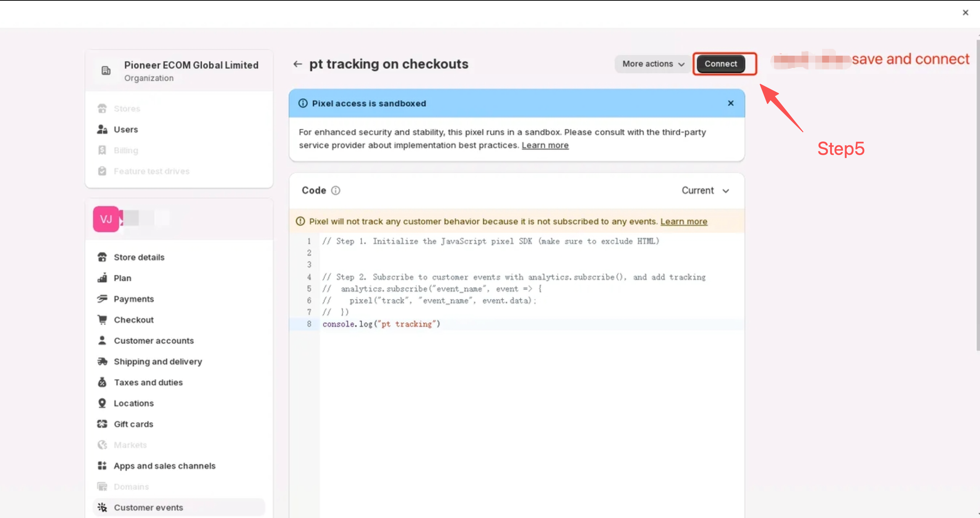
Task: Click the Locations pin icon
Action: [x=102, y=403]
